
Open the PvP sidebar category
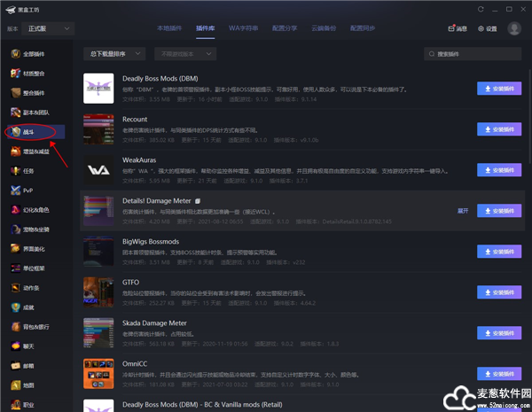(22, 190)
